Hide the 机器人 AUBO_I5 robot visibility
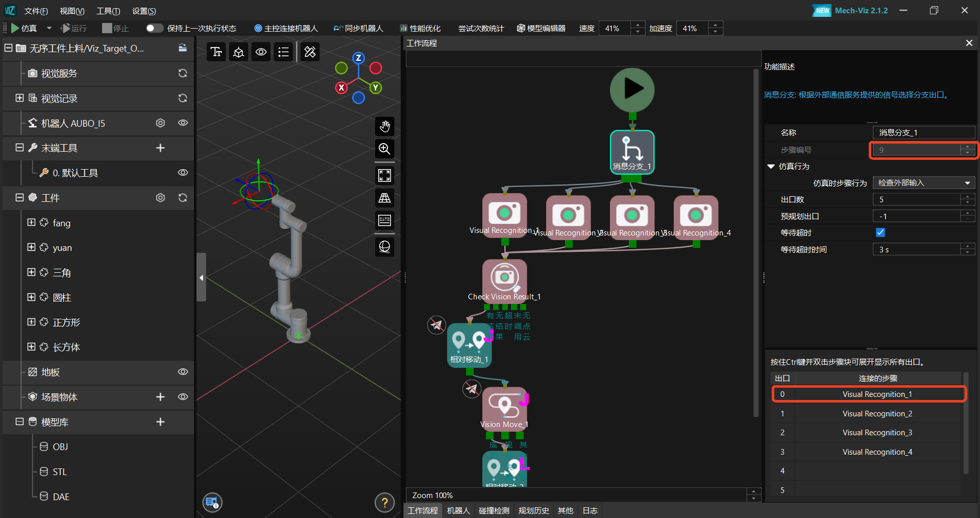This screenshot has height=518, width=980. (183, 123)
